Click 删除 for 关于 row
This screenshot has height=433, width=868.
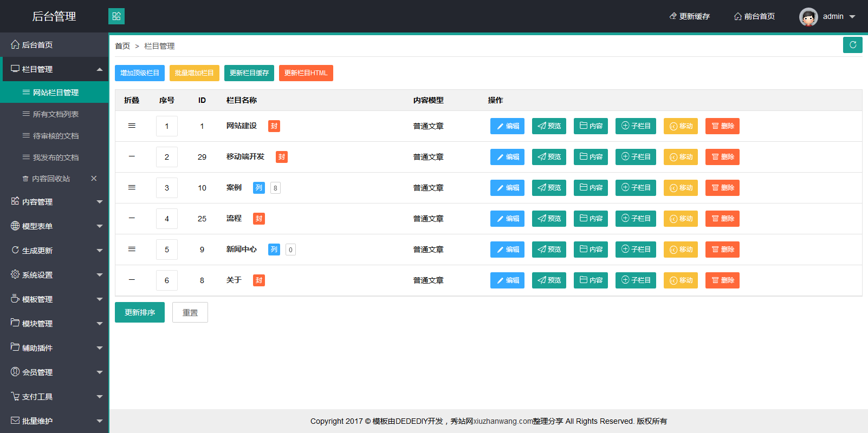click(722, 280)
